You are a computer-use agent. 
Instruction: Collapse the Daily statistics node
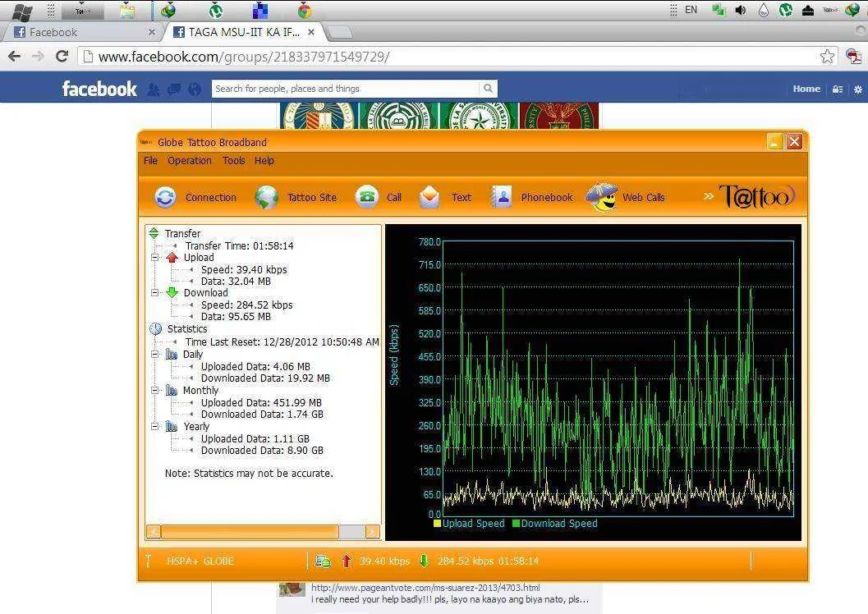(x=155, y=354)
